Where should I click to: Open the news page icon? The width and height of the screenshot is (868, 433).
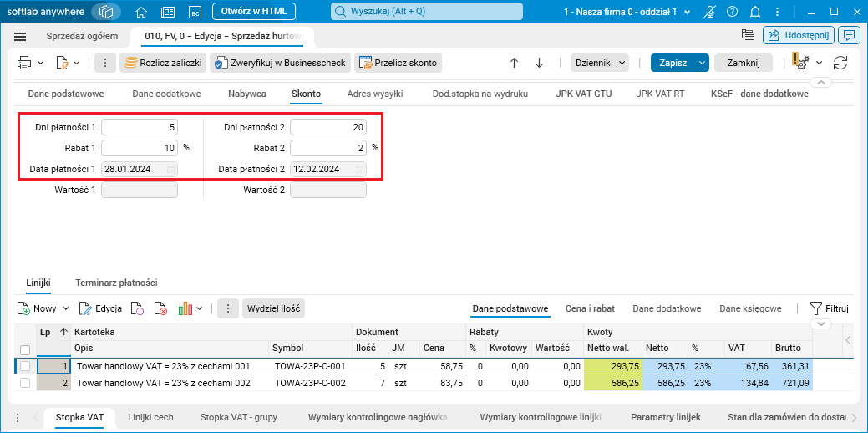tap(168, 12)
